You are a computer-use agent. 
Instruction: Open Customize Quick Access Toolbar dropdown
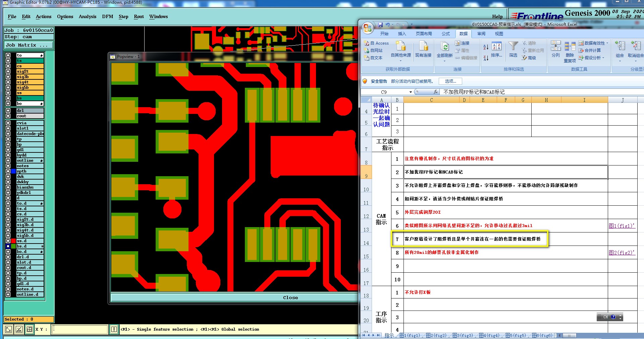(412, 25)
